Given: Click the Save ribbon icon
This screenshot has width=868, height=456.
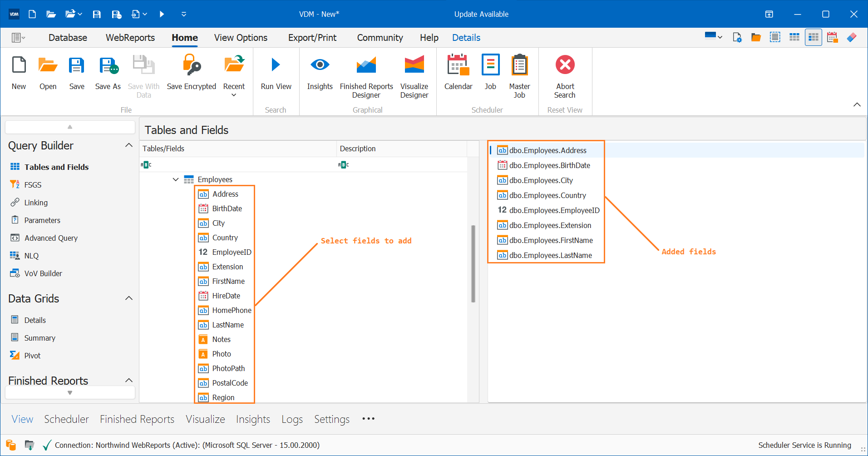Looking at the screenshot, I should tap(77, 65).
